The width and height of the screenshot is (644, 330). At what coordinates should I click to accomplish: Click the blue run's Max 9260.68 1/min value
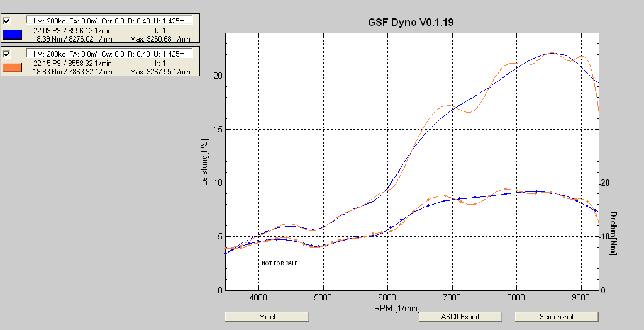coord(159,39)
